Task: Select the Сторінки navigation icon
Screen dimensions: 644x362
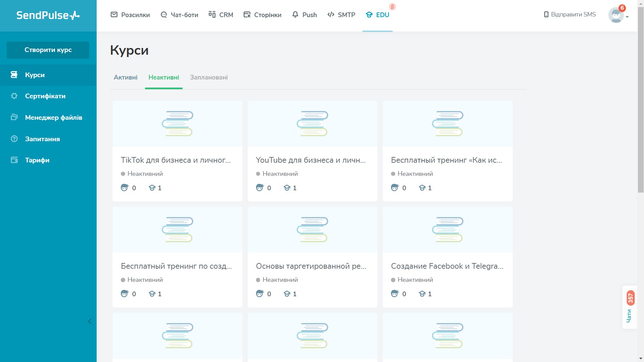Action: click(x=247, y=14)
